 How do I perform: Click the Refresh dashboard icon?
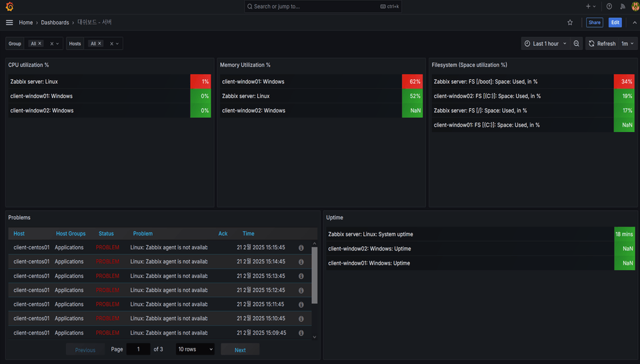591,43
